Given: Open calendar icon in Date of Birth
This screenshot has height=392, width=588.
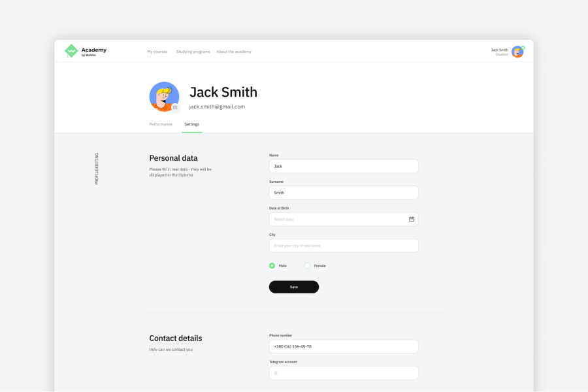Looking at the screenshot, I should (x=412, y=220).
